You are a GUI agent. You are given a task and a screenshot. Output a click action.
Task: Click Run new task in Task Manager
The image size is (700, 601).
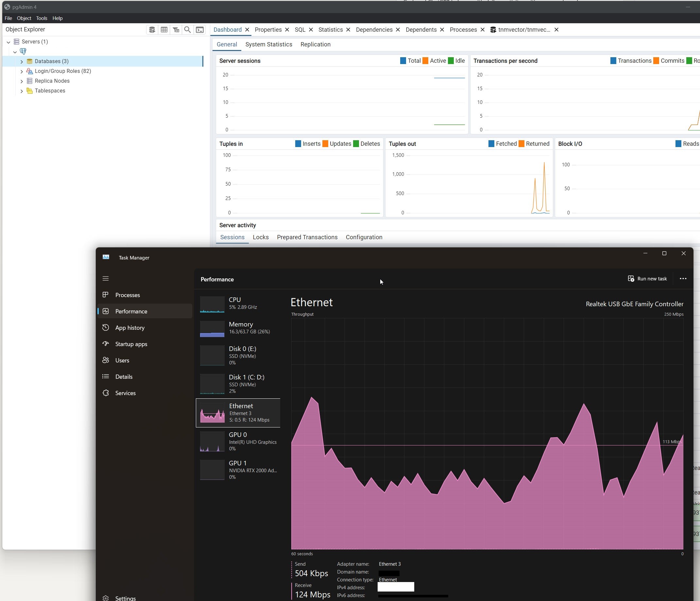coord(647,278)
